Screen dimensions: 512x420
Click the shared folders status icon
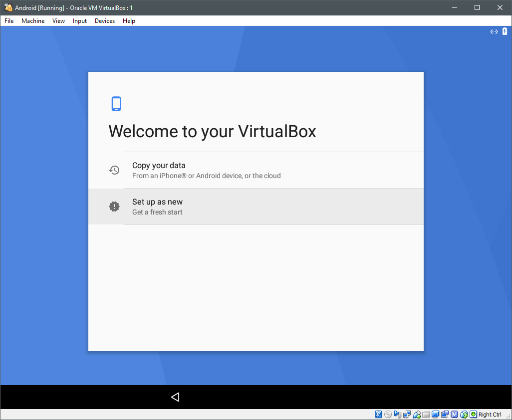pyautogui.click(x=426, y=415)
